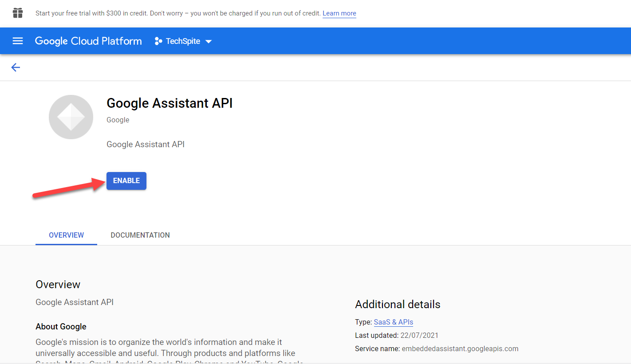
Task: Click the back arrow icon
Action: [16, 67]
